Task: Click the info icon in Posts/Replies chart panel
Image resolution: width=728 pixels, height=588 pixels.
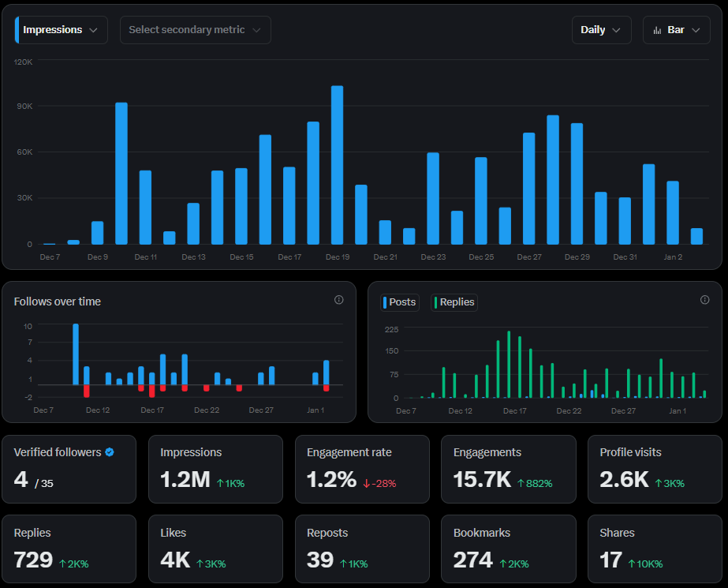Action: (705, 300)
